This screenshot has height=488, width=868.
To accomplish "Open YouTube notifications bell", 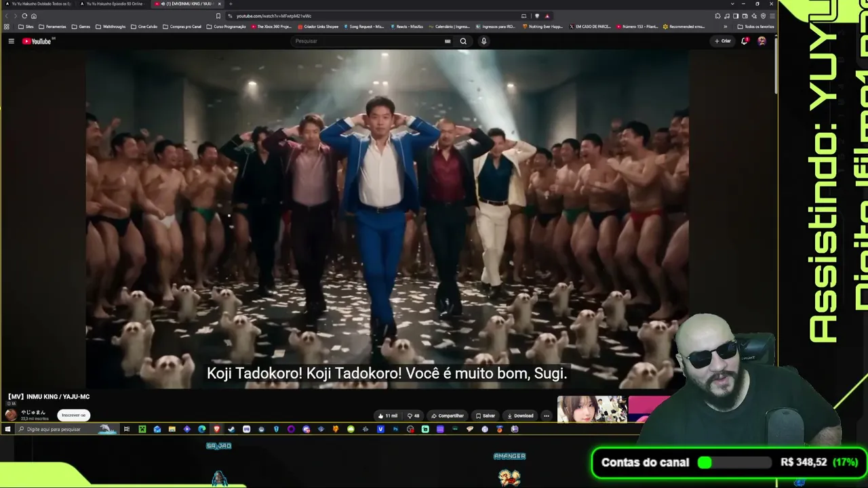I will pyautogui.click(x=745, y=41).
